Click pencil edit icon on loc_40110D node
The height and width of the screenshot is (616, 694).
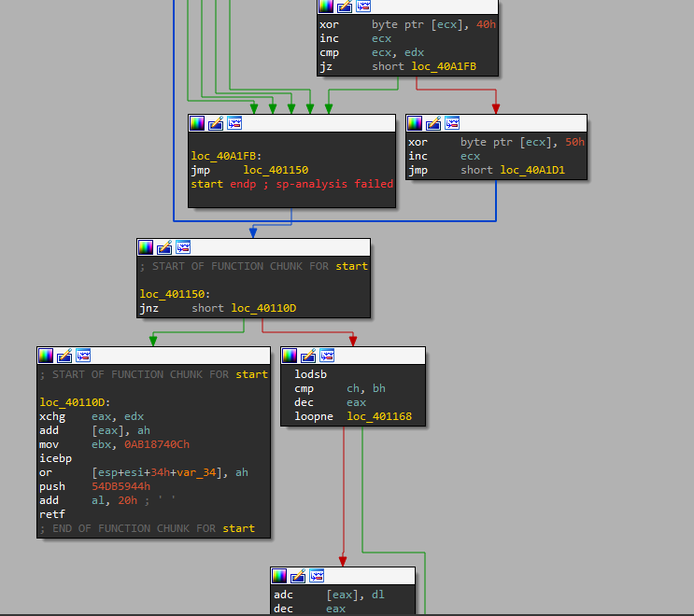point(64,356)
